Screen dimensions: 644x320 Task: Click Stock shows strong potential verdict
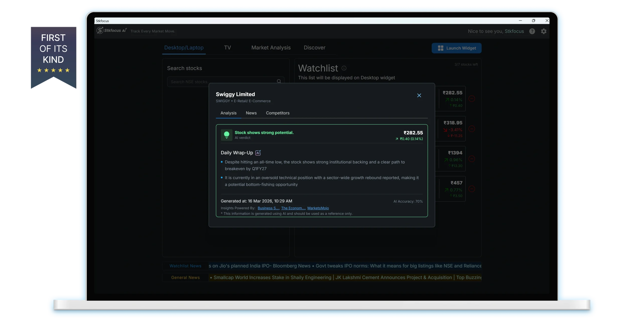pyautogui.click(x=264, y=132)
